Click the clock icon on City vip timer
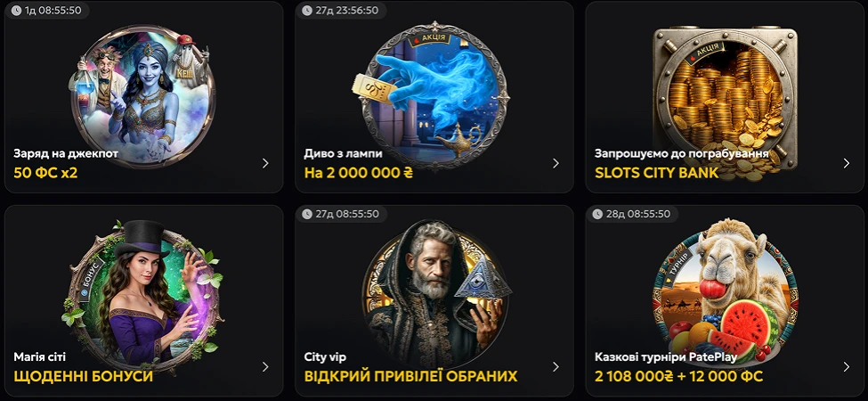868x401 pixels. point(306,214)
